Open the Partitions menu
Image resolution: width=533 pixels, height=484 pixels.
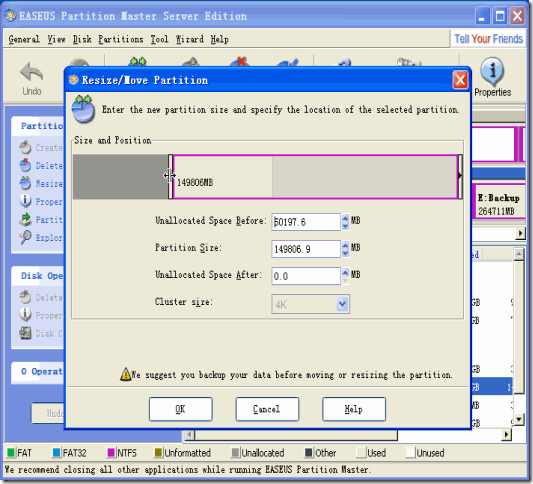121,39
